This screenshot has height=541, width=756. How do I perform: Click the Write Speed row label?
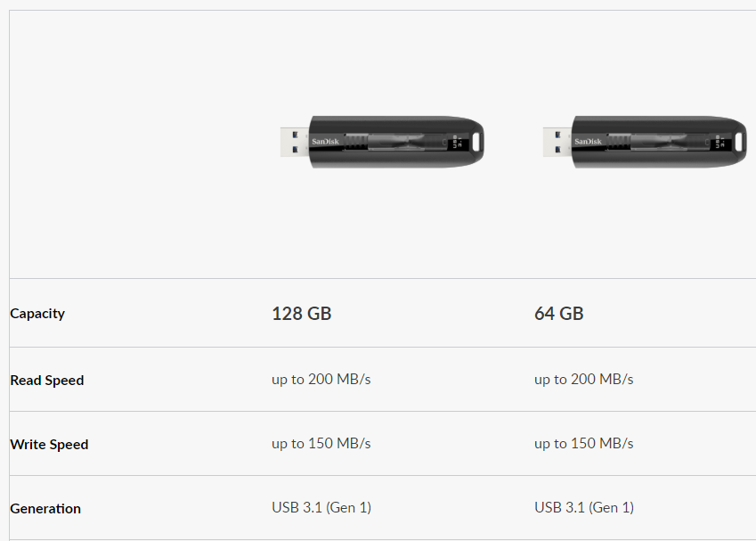(x=49, y=445)
